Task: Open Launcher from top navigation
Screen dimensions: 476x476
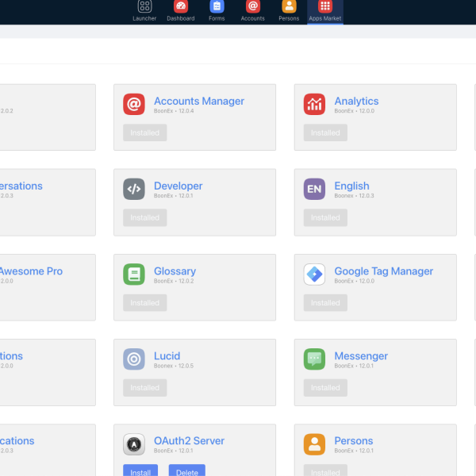Action: [x=144, y=11]
